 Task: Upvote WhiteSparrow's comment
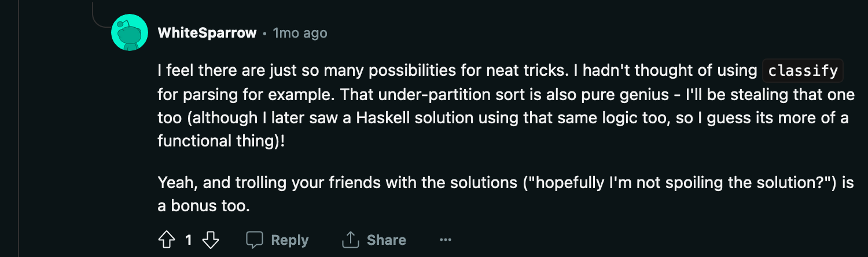point(167,240)
